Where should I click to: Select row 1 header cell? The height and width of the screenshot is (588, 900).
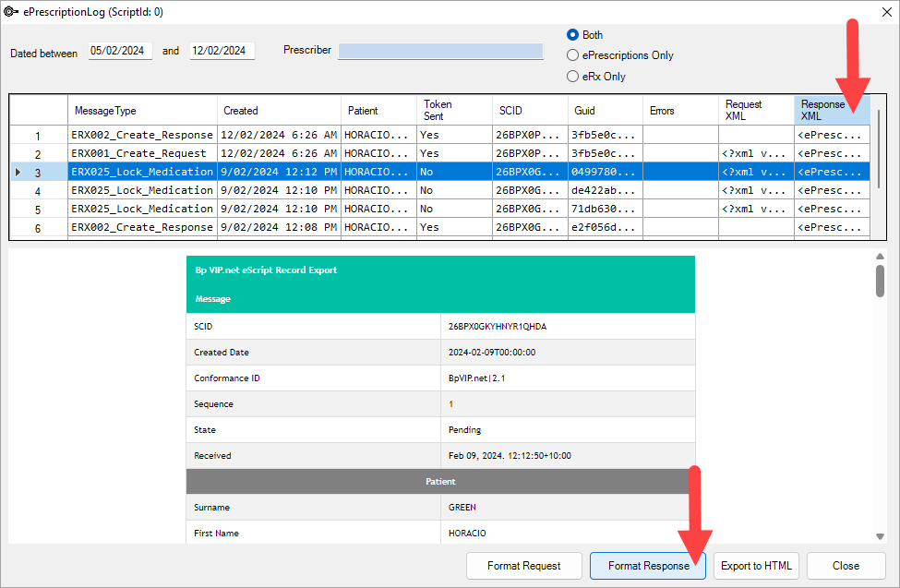click(39, 136)
